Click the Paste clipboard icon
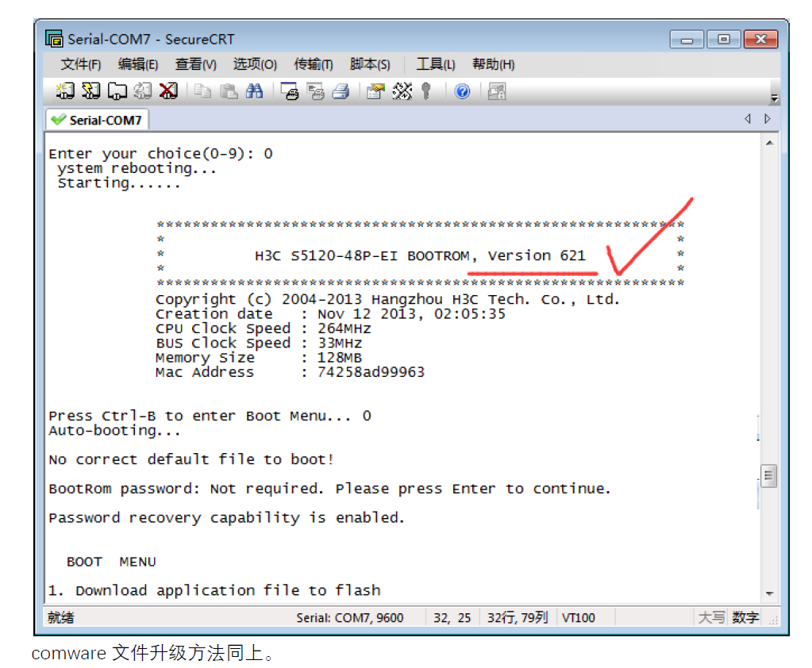The height and width of the screenshot is (668, 812). point(229,91)
